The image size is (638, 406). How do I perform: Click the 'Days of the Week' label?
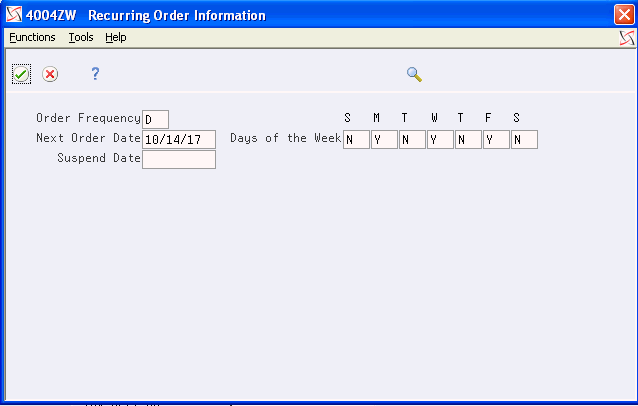click(286, 138)
